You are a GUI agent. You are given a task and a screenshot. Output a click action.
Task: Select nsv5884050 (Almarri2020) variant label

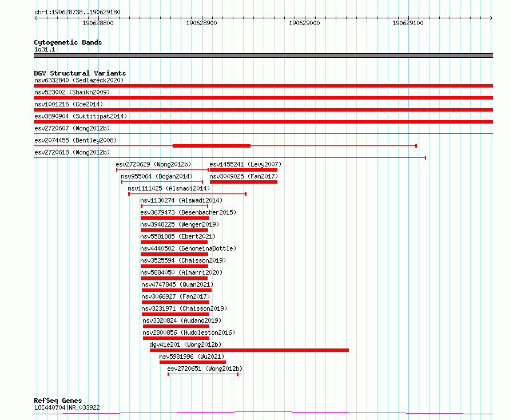pos(181,272)
